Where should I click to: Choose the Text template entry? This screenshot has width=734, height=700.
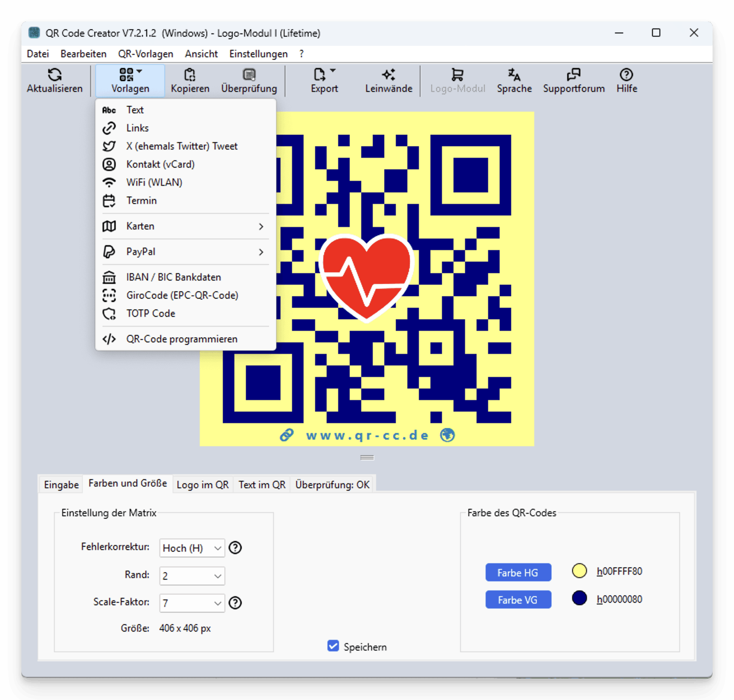(x=185, y=110)
